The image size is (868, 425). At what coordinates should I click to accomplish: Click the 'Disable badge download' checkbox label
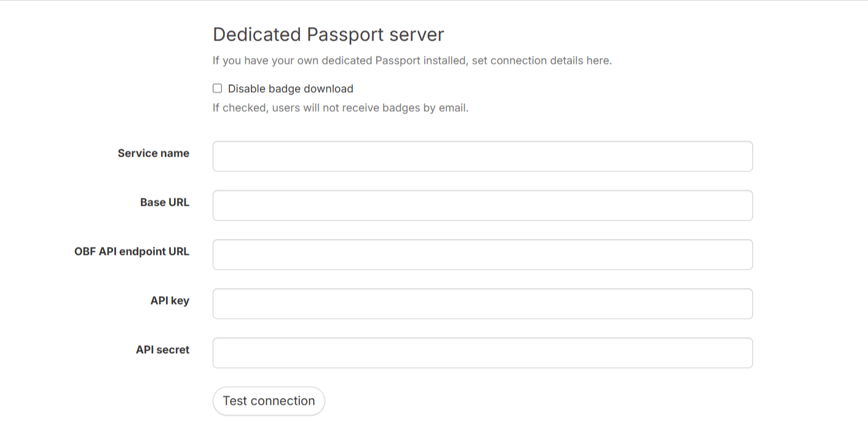(x=290, y=88)
